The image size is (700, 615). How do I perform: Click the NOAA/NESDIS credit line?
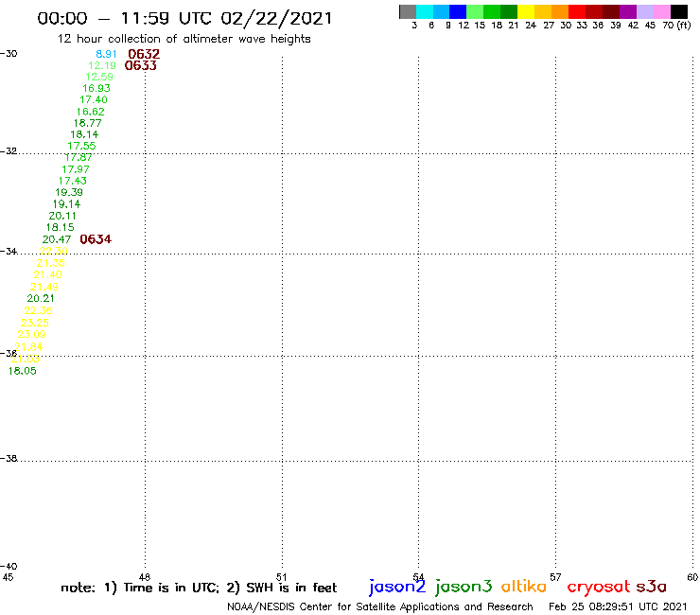click(x=380, y=607)
